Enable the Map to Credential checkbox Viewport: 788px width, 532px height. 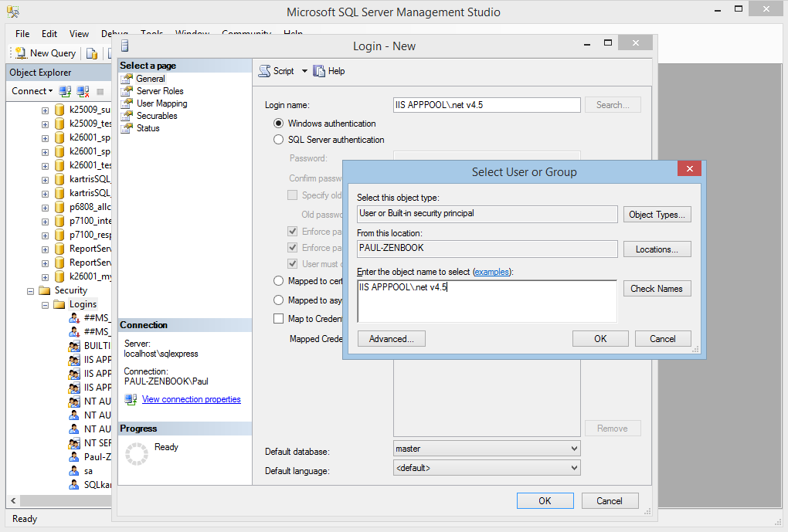point(279,319)
